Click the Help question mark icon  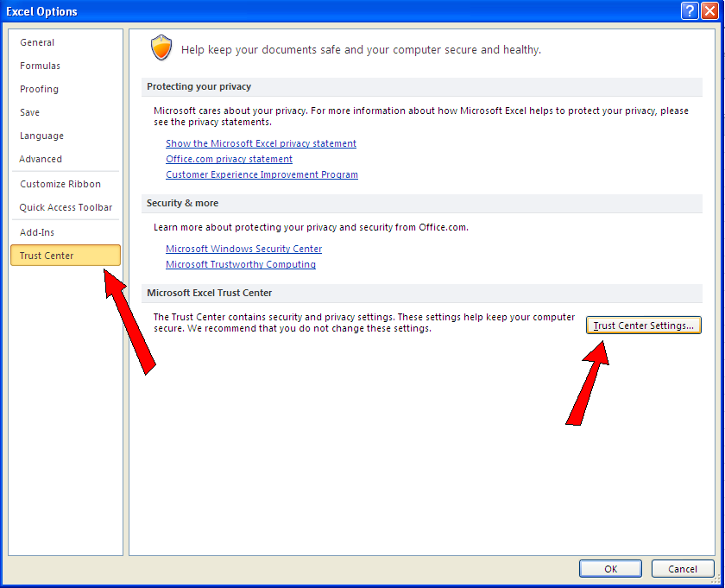point(689,10)
